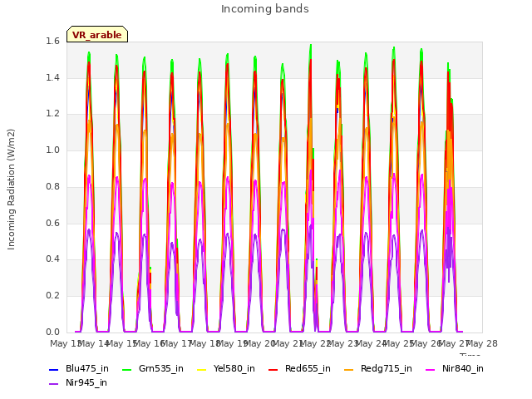
Task: Click the 1.0 y-axis tick label
Action: point(52,150)
